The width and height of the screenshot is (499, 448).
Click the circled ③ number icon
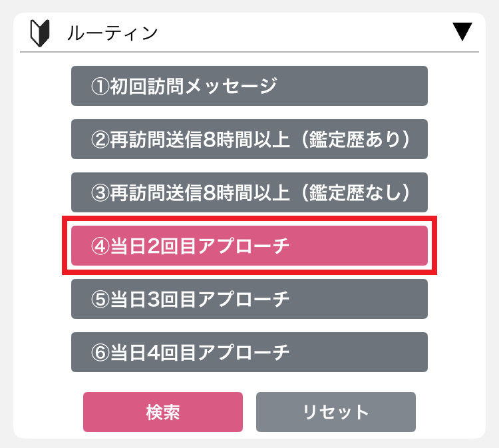coord(100,192)
